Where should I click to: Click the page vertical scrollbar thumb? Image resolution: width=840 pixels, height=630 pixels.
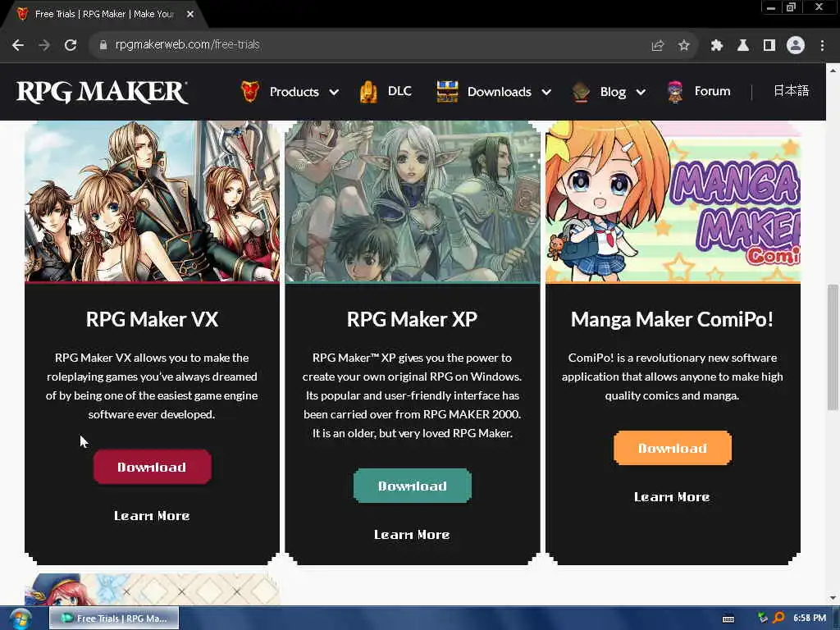pos(833,347)
